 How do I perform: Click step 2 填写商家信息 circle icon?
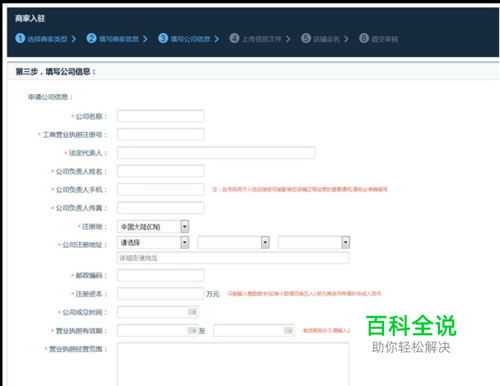pos(91,38)
